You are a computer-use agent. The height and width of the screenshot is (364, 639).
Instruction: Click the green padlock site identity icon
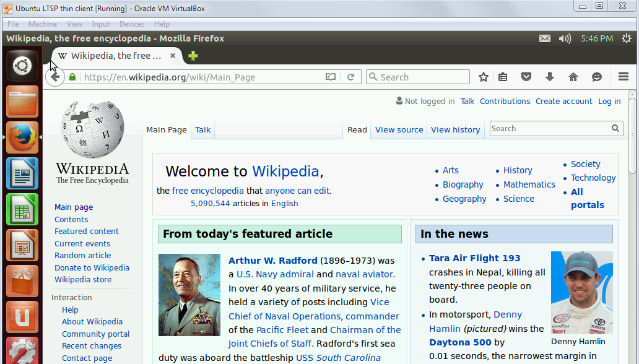coord(72,77)
